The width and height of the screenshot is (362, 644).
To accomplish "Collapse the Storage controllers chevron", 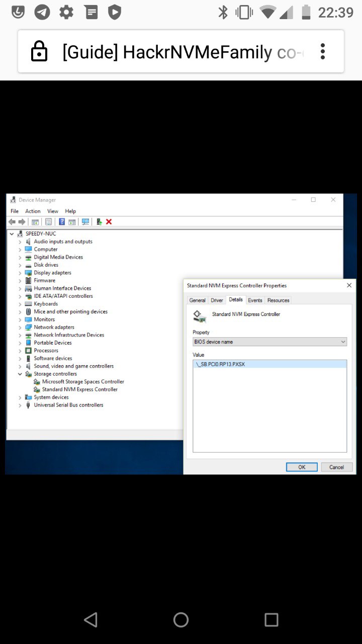I will [20, 374].
